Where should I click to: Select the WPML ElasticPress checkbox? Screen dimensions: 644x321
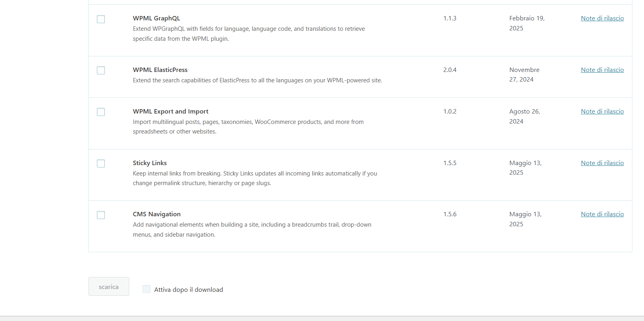(101, 70)
